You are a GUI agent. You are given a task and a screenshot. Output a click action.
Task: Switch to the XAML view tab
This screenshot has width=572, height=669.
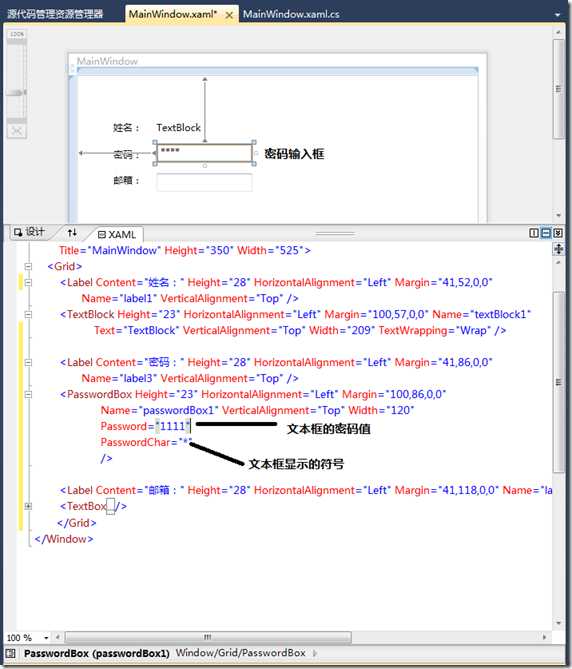click(117, 234)
